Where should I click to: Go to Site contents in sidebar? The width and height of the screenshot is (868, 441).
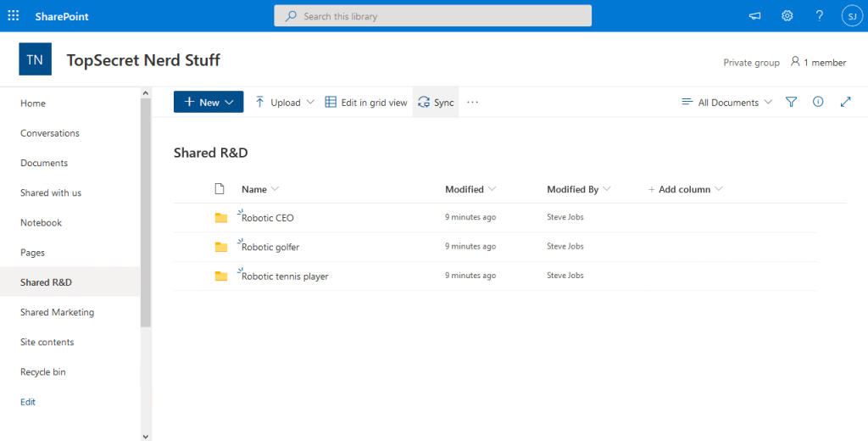pos(47,342)
